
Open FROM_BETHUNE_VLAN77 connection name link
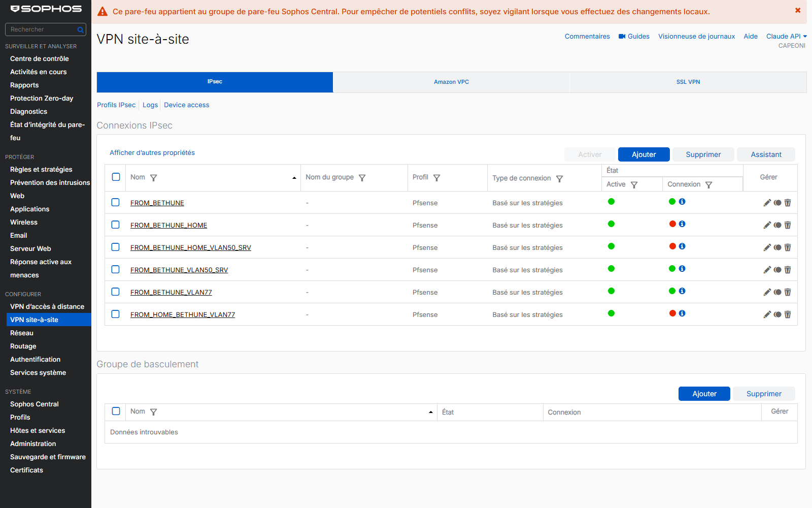pyautogui.click(x=171, y=292)
